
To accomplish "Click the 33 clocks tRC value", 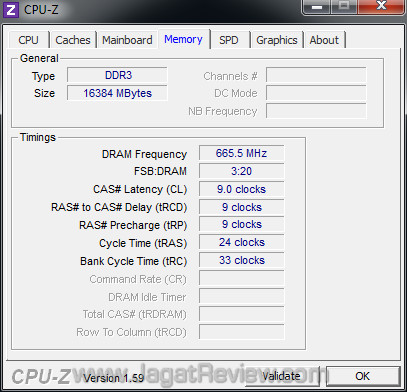I will (x=241, y=260).
